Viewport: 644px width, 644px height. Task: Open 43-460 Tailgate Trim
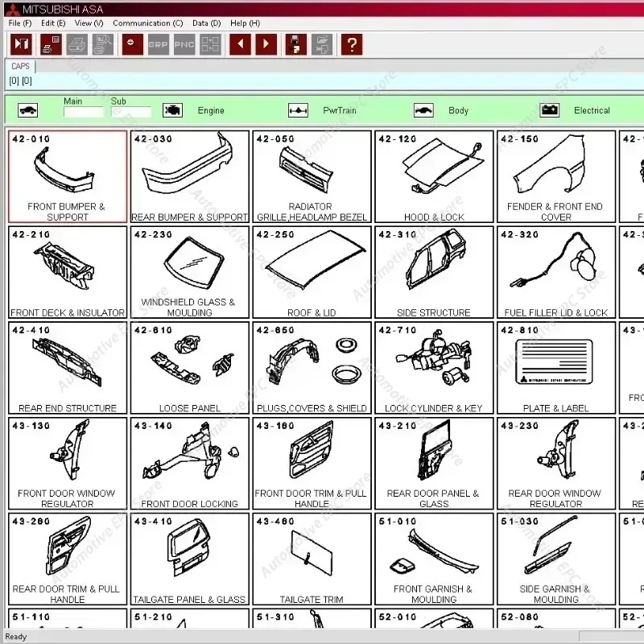(312, 559)
